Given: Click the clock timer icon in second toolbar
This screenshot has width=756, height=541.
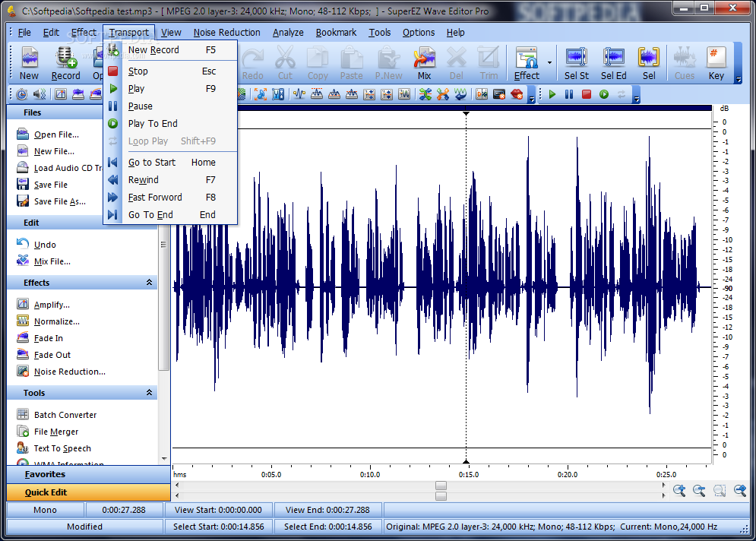Looking at the screenshot, I should coord(22,94).
